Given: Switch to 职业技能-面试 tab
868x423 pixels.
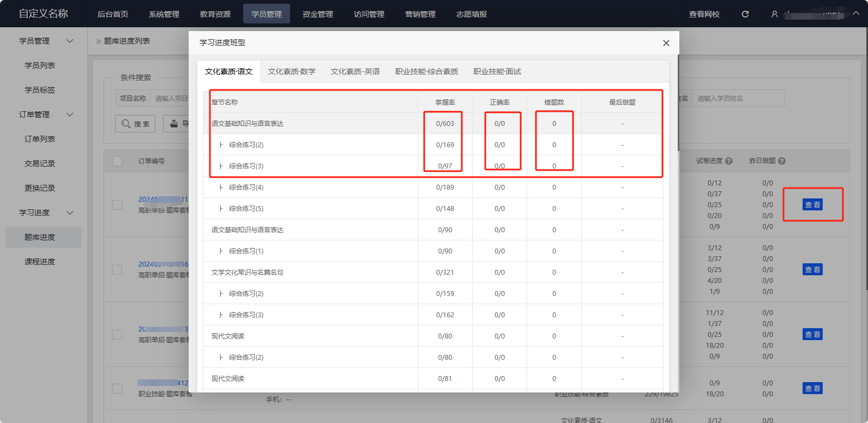Looking at the screenshot, I should click(497, 71).
